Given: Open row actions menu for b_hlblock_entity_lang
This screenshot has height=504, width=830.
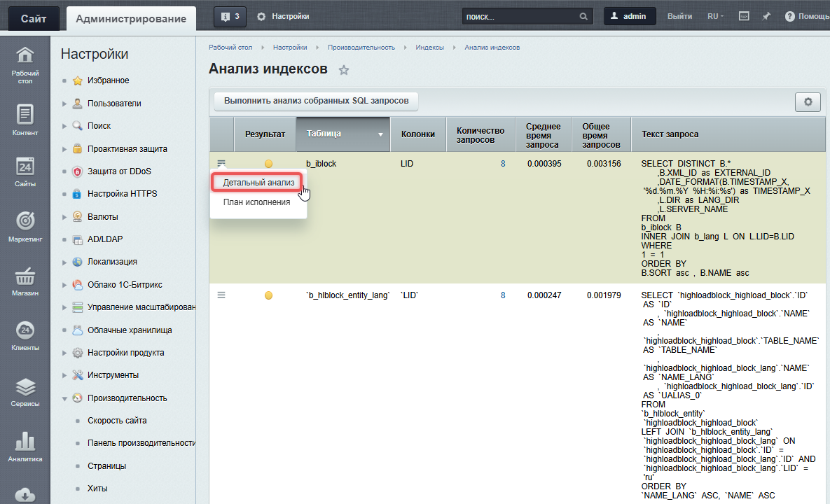Looking at the screenshot, I should click(221, 295).
